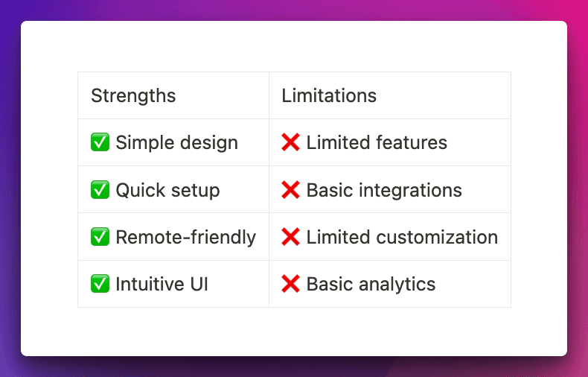Click the white card area below the table

[x=294, y=332]
